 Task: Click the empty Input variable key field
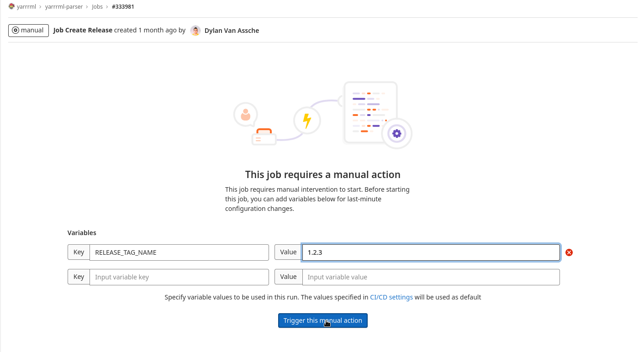[x=179, y=277]
